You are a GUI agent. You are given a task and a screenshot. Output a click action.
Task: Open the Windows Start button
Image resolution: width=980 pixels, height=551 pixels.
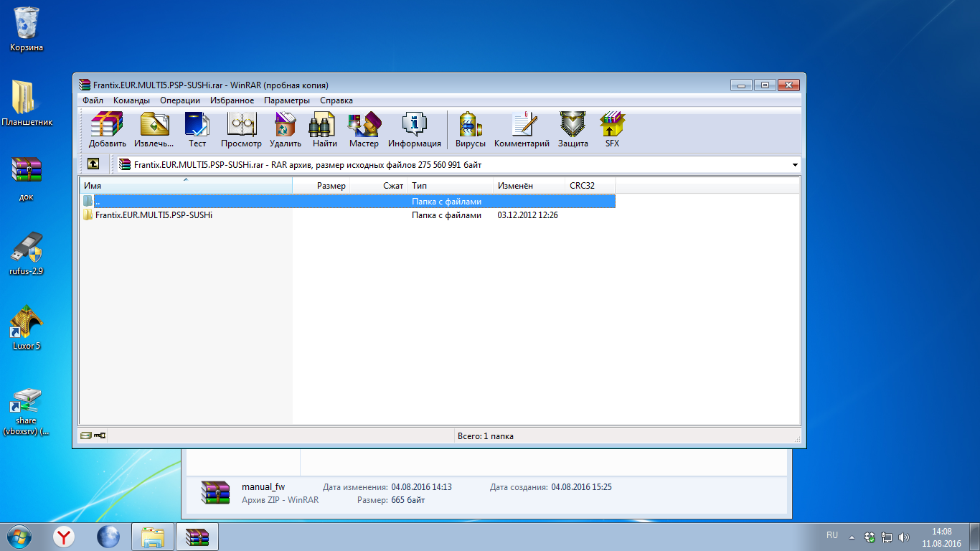(x=19, y=536)
